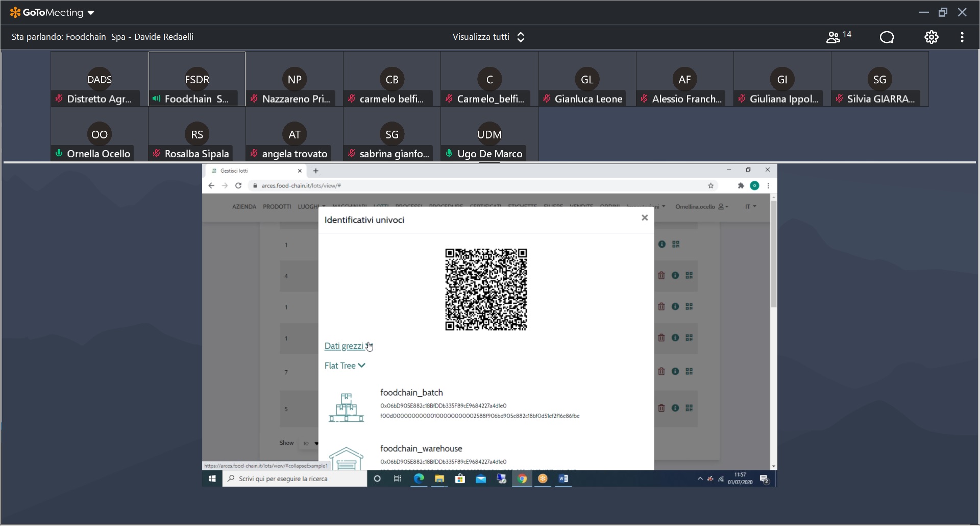Screen dimensions: 980x526
Task: Toggle muted mic icon for Rosalba Sipala
Action: [157, 153]
